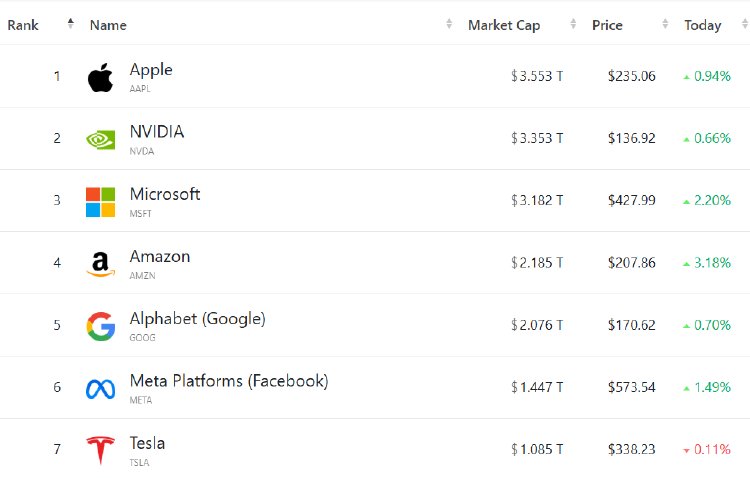This screenshot has width=750, height=478.
Task: Click the Tesla T logo
Action: 100,450
